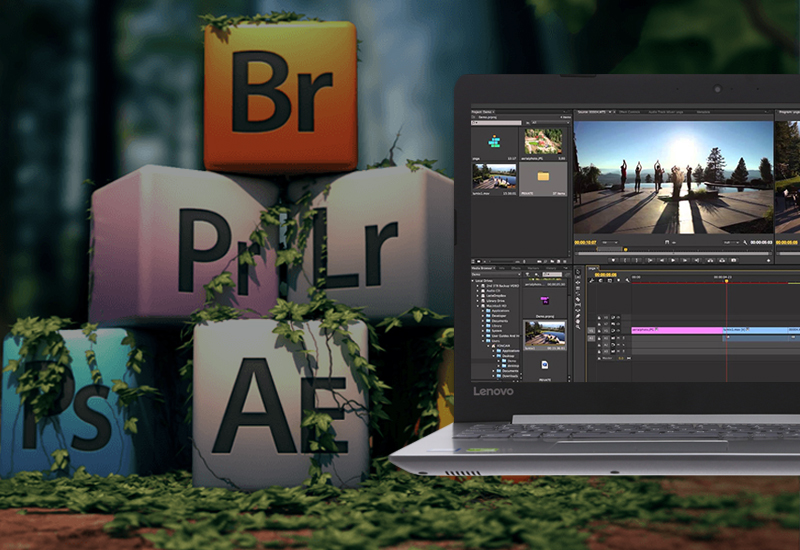Select the pink aerialphoto.JPG timeline clip
800x550 pixels.
(677, 331)
